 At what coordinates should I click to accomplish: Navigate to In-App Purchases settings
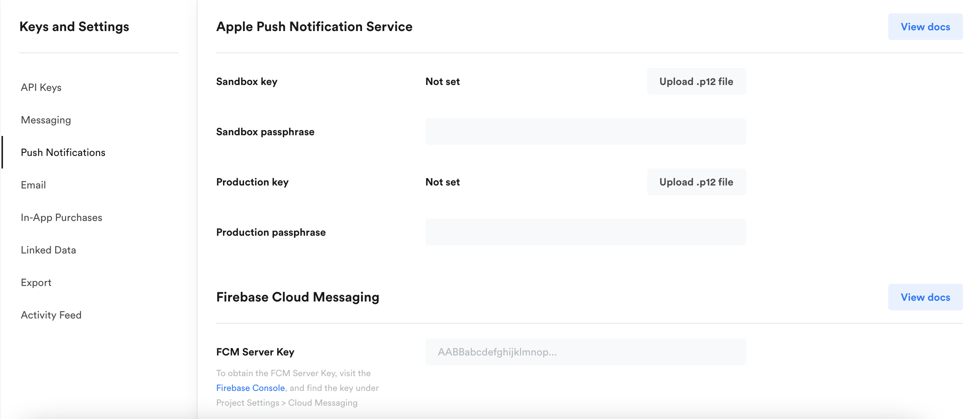click(x=61, y=218)
